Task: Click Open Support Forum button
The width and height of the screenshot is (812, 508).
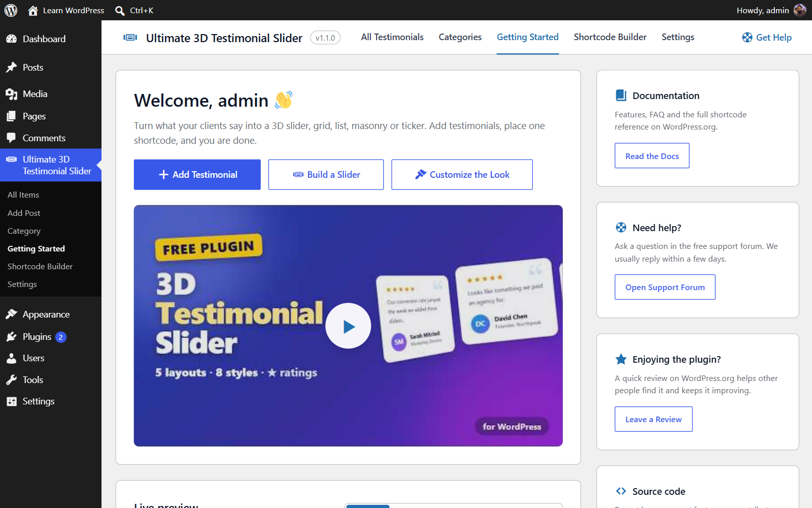Action: [665, 287]
